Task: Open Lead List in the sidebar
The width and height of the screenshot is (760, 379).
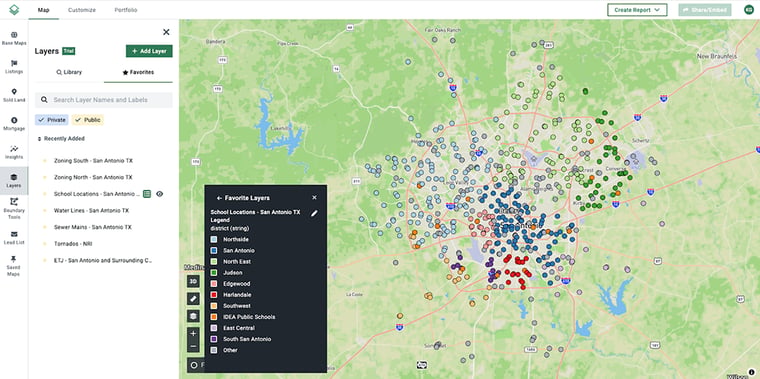Action: coord(14,237)
